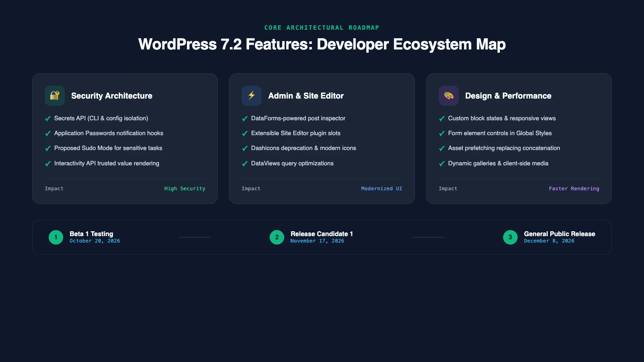Click the Admin & Site Editor heading
644x362 pixels.
point(306,96)
